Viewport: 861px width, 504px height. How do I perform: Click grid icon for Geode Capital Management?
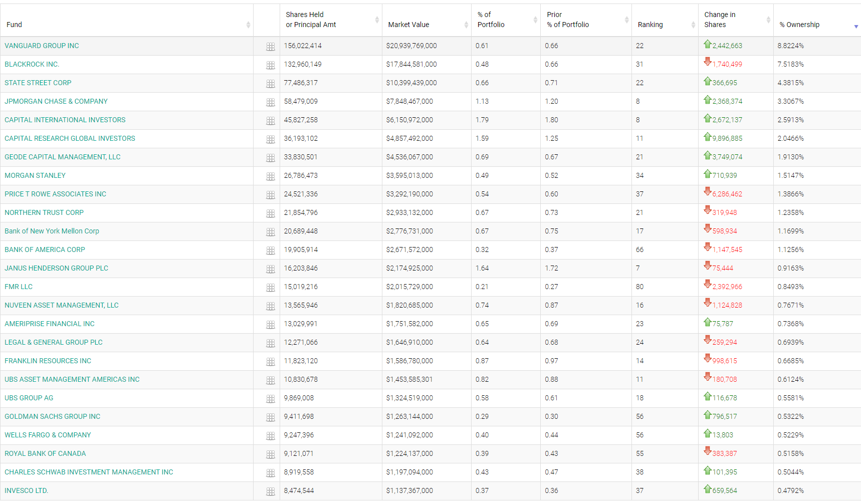[x=271, y=158]
